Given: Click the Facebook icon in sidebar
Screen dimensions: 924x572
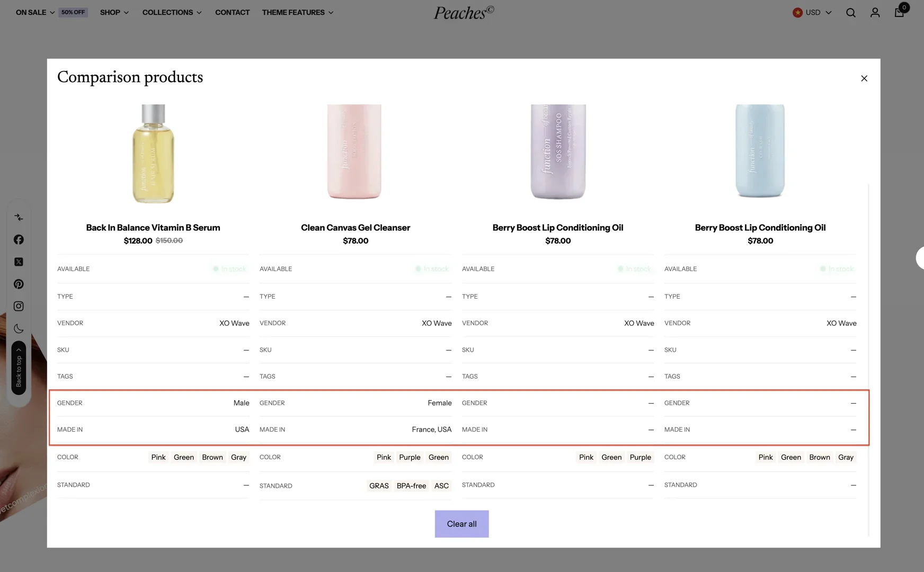Looking at the screenshot, I should pos(19,240).
